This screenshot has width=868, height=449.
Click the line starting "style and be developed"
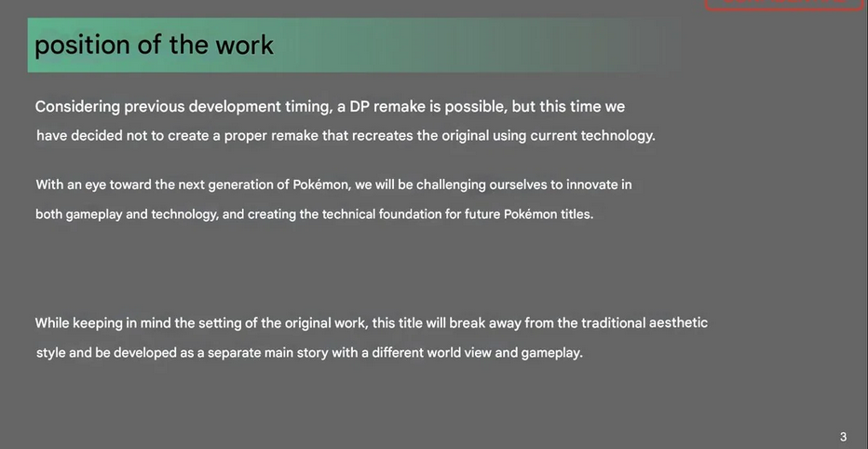[x=309, y=353]
